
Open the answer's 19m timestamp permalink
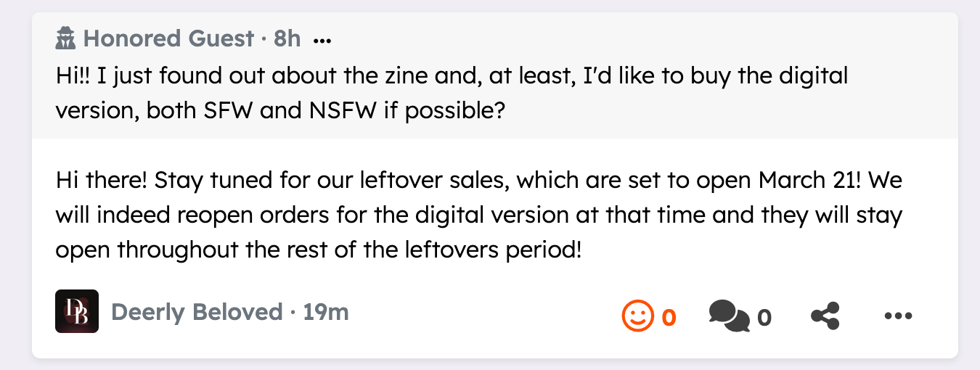326,312
